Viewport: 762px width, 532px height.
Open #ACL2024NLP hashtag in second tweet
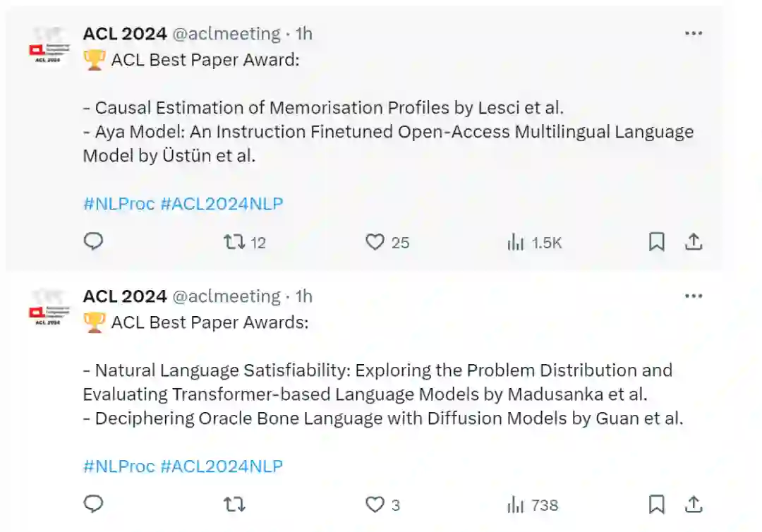coord(222,466)
